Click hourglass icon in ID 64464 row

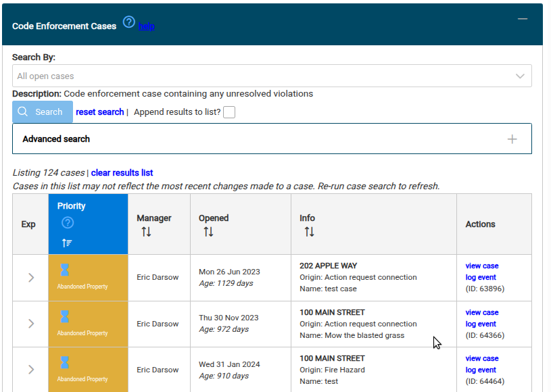(x=65, y=362)
